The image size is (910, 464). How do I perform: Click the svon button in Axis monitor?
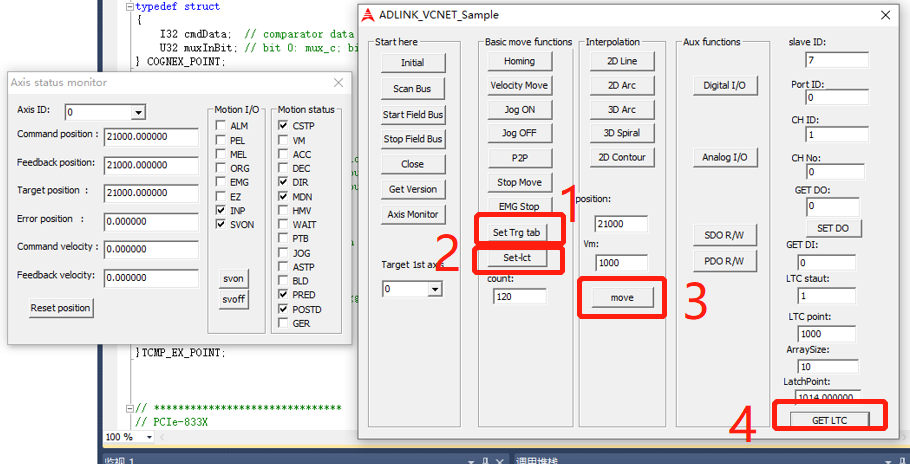(x=233, y=278)
